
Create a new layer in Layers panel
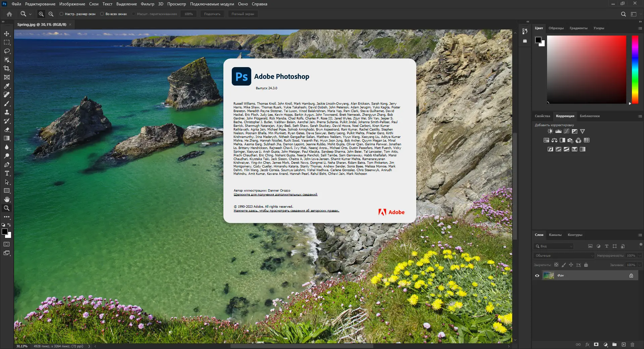(624, 345)
